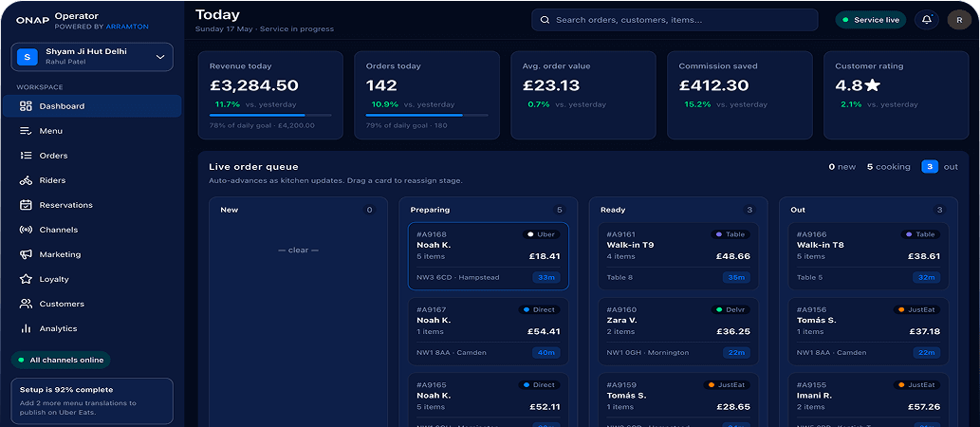The width and height of the screenshot is (980, 427).
Task: Click the All channels online badge
Action: [x=61, y=361]
